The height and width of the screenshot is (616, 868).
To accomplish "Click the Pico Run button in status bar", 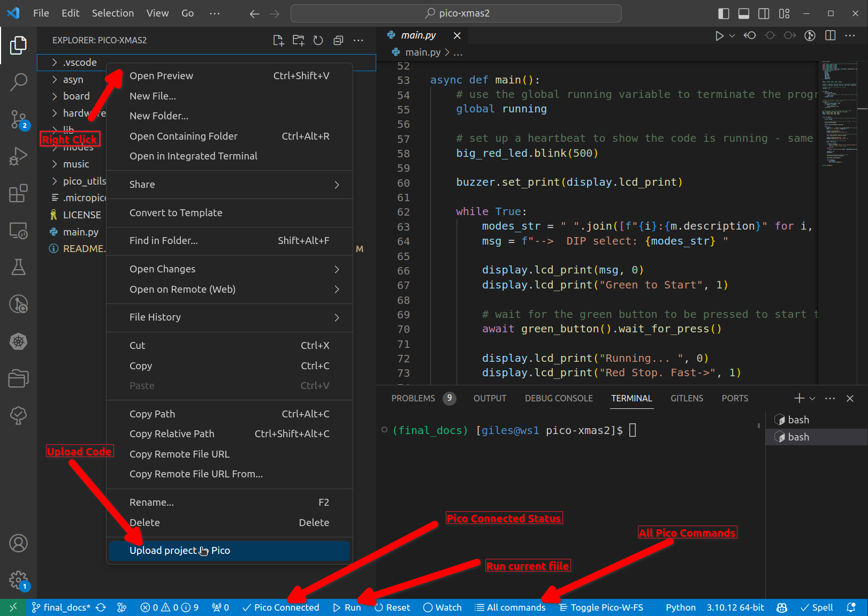I will [347, 607].
